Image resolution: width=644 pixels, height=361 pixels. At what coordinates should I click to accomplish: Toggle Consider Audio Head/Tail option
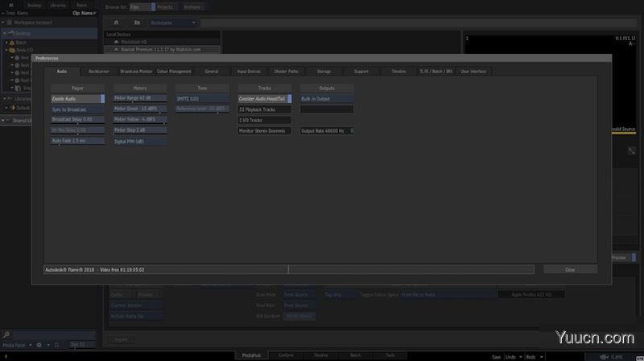[x=264, y=98]
